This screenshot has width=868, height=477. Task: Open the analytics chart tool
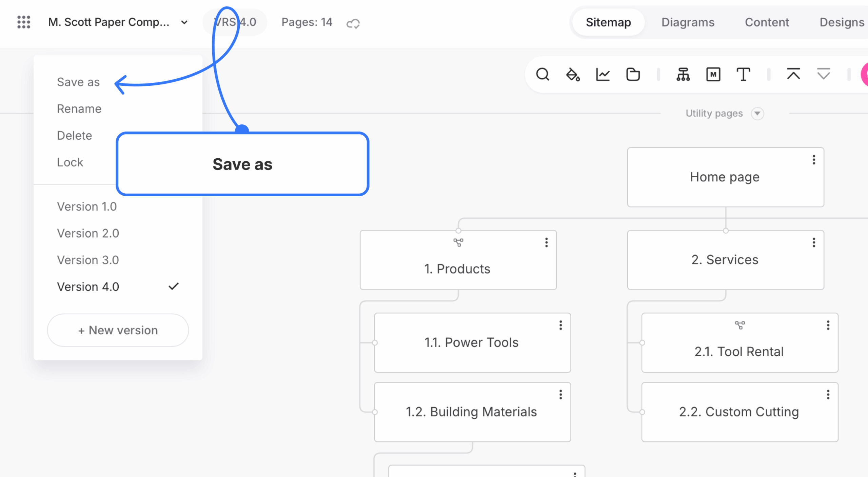click(x=603, y=74)
